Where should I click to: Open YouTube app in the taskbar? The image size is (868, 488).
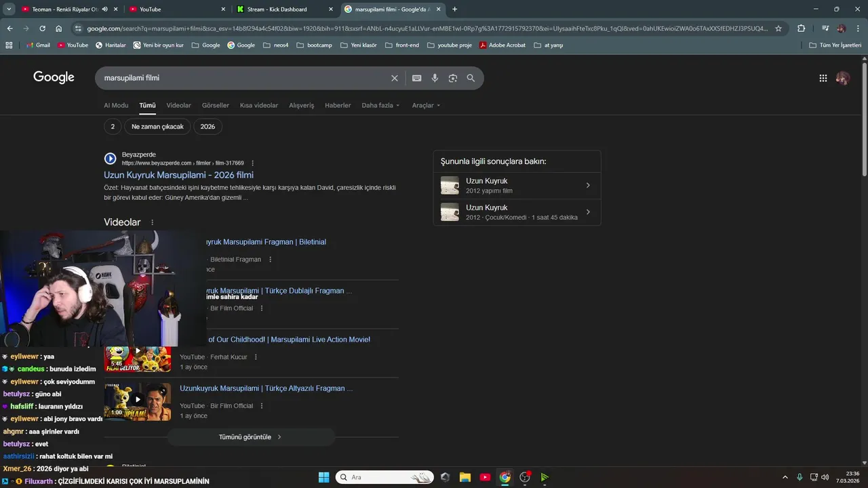485,477
